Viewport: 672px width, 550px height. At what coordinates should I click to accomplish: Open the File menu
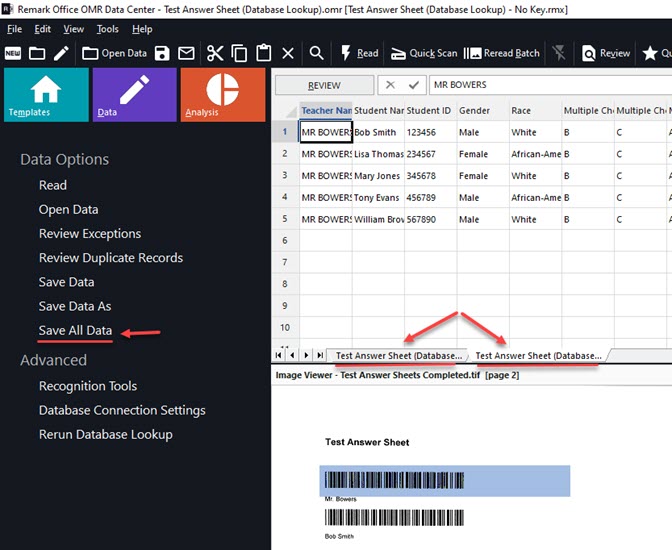(x=14, y=29)
